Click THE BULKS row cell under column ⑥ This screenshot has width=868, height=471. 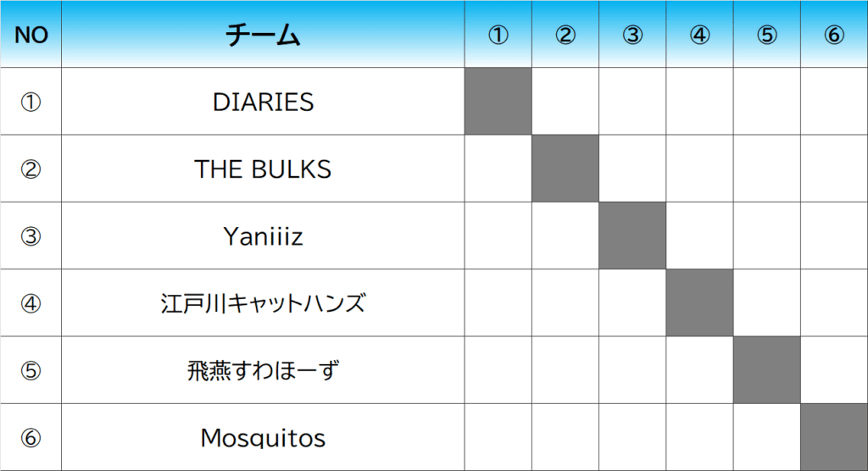tap(834, 169)
